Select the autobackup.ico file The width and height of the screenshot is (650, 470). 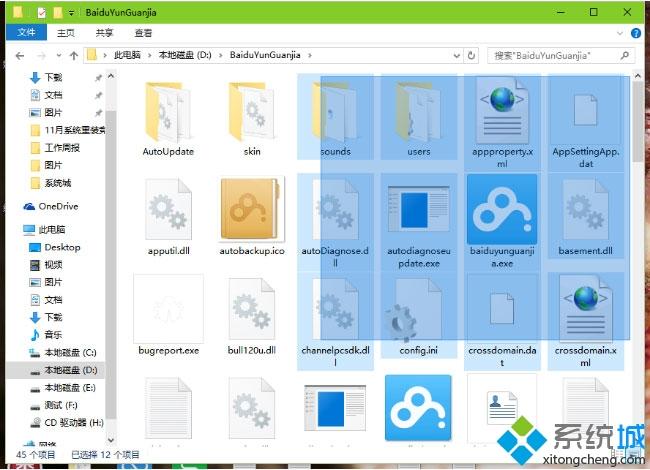252,217
